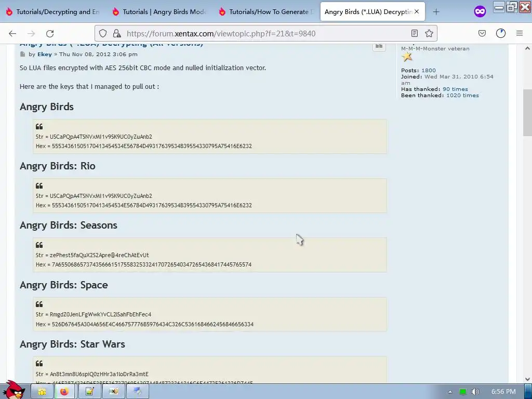Click the Space Hex key line
Screen dimensions: 532x399
(144, 324)
